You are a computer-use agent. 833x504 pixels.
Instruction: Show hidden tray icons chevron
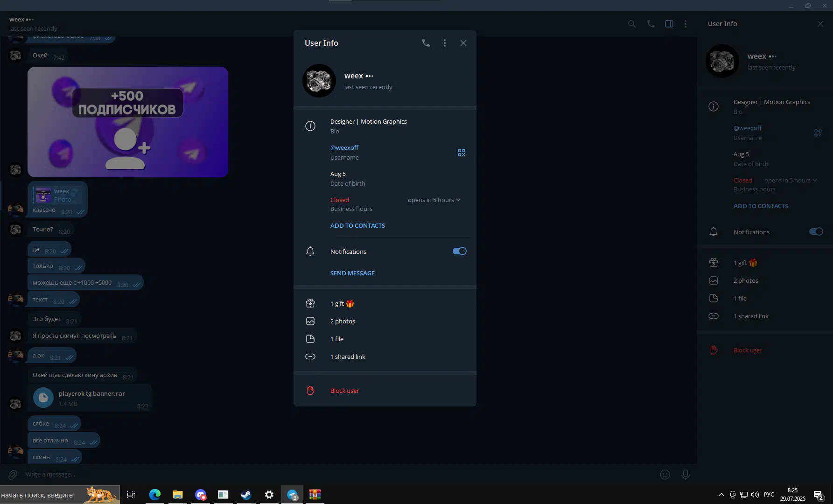tap(721, 495)
